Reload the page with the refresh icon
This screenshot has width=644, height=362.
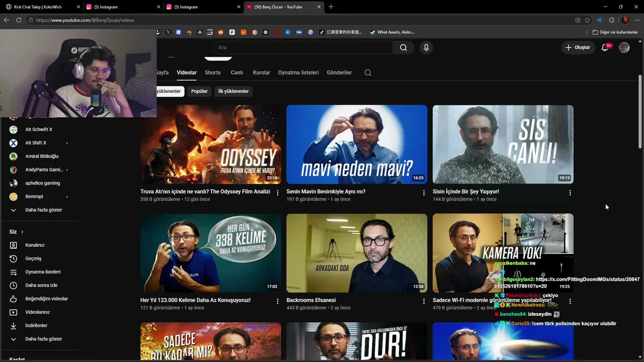click(19, 20)
